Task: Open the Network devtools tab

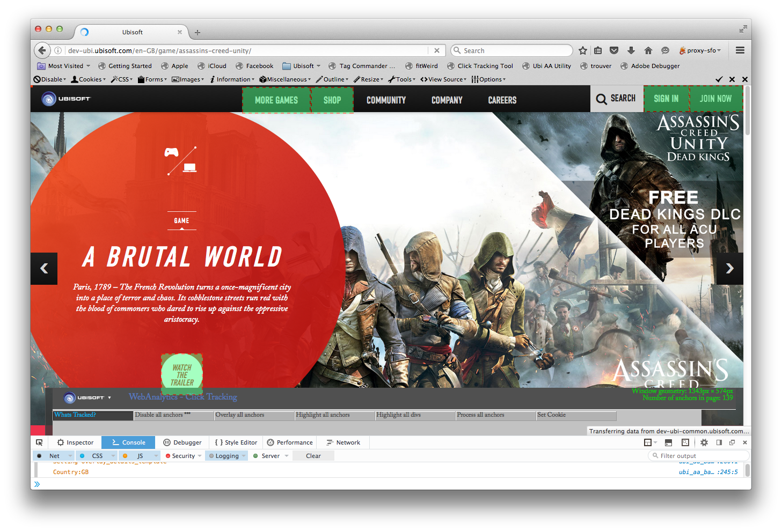Action: 344,442
